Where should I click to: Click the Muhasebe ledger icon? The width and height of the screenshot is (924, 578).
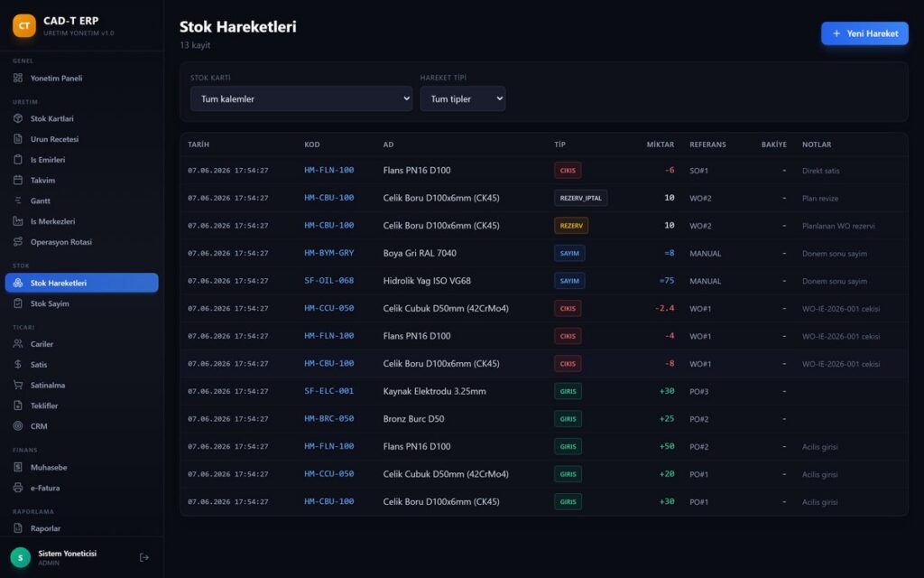[18, 467]
